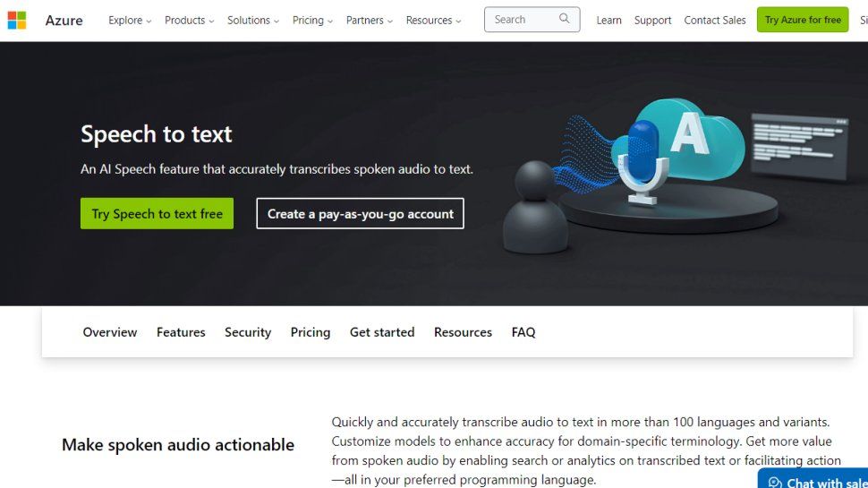Click the Try Azure for free button
Screen dimensions: 868x488
coord(803,20)
